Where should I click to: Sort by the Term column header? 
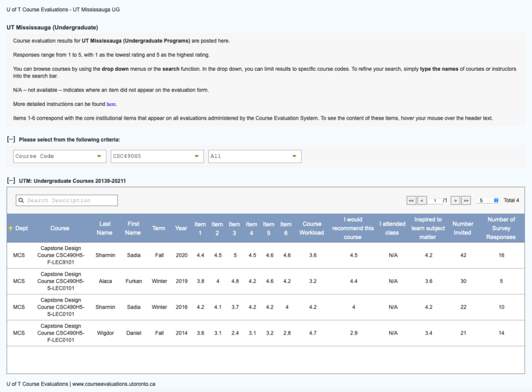[x=159, y=228]
